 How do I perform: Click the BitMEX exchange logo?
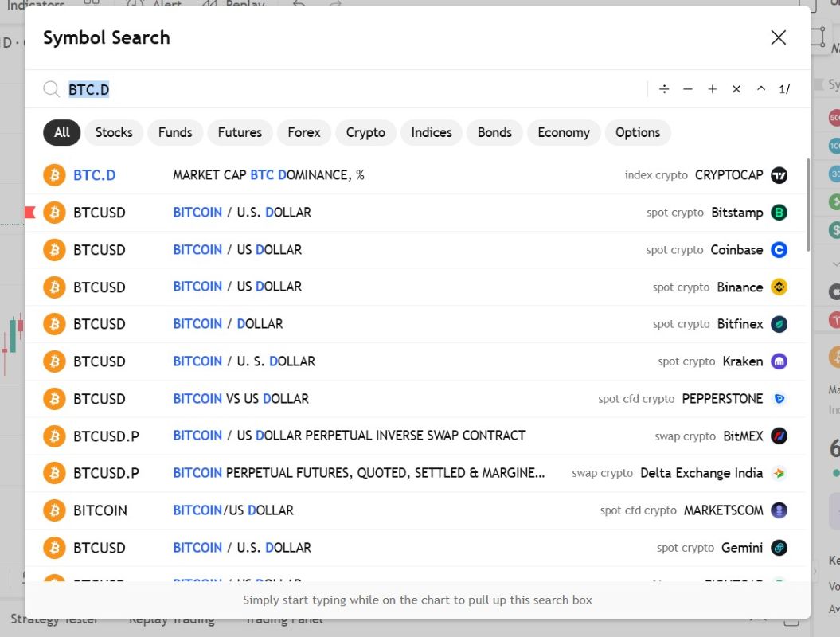click(x=779, y=436)
